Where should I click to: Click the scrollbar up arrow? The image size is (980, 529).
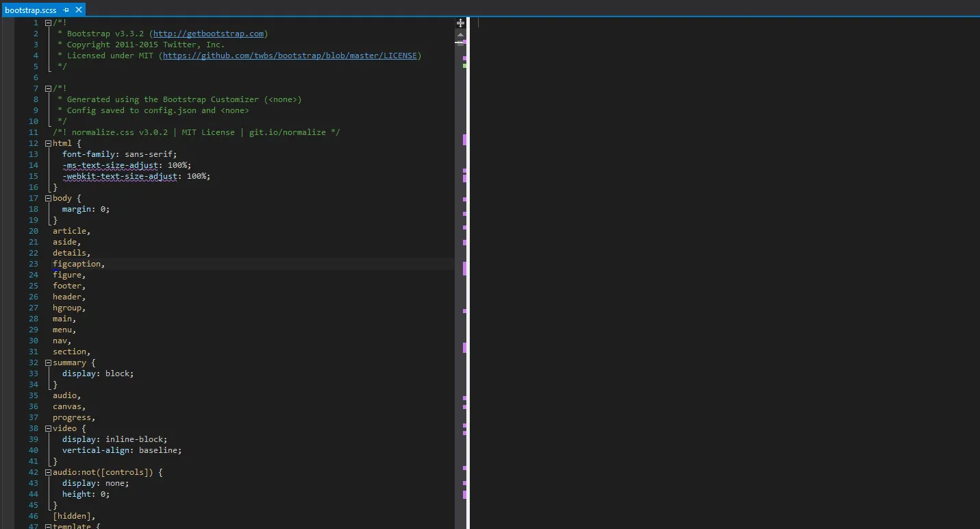(x=461, y=34)
